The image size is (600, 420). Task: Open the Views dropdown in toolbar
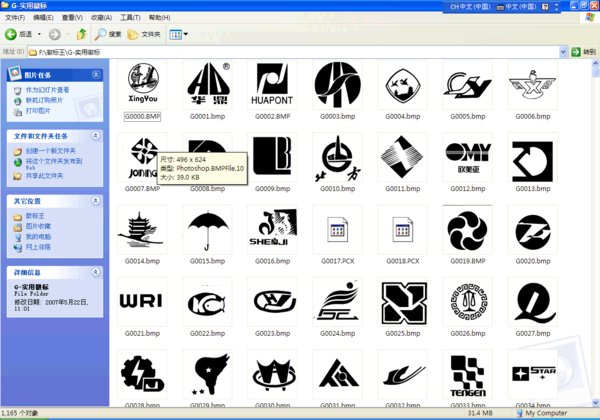(x=179, y=34)
